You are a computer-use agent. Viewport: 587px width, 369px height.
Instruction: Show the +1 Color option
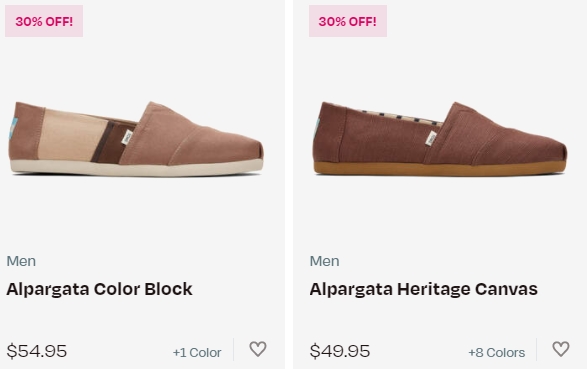[x=197, y=353]
